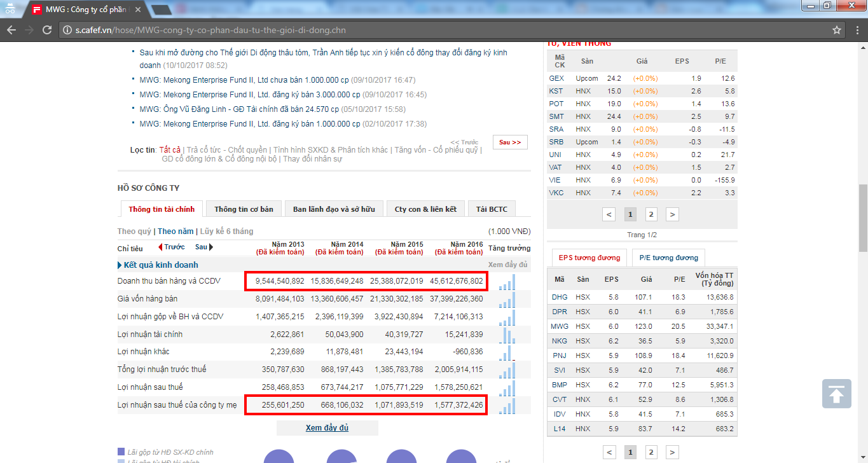Click Xem đầy đủ beside Kết quả kinh doanh
This screenshot has width=868, height=463.
(507, 265)
